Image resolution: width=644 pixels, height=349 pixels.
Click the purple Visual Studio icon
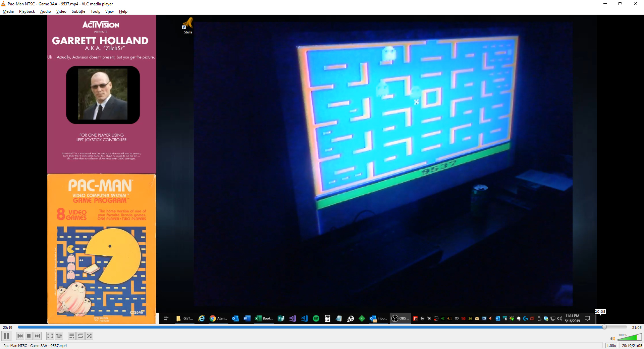click(293, 318)
